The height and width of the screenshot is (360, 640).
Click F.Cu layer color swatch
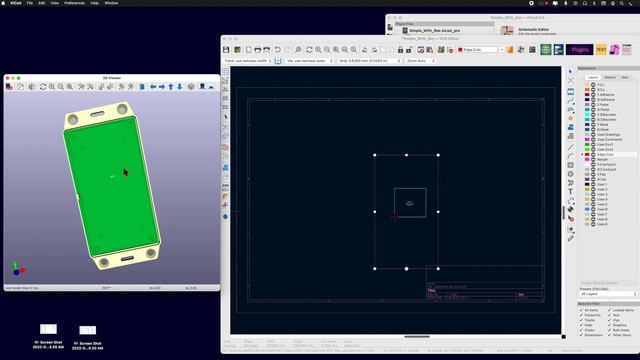point(587,85)
